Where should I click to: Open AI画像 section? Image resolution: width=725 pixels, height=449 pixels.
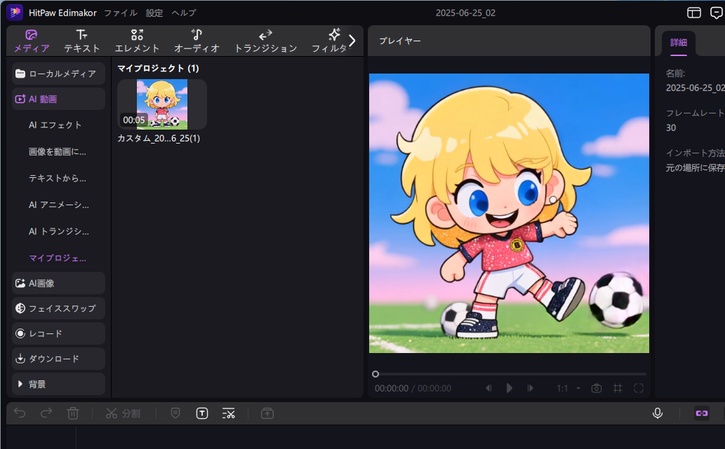(58, 283)
